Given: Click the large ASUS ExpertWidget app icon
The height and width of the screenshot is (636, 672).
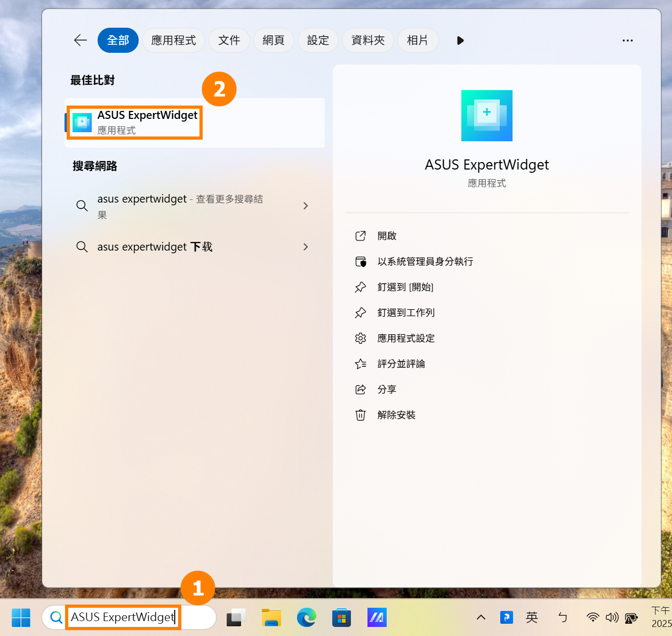Looking at the screenshot, I should [x=487, y=116].
